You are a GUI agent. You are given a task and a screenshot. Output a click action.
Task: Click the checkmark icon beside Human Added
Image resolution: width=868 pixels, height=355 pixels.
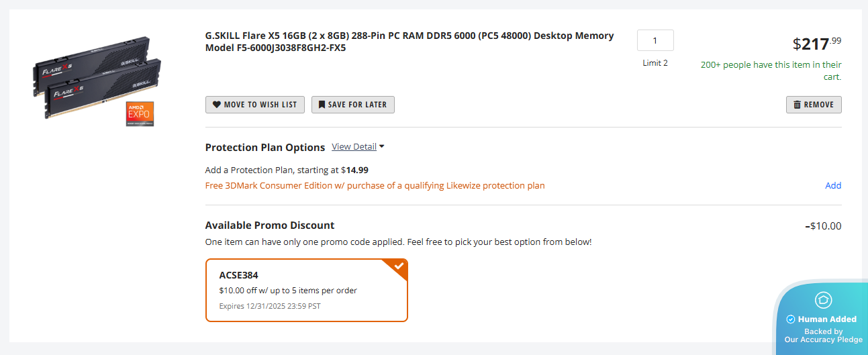[790, 319]
